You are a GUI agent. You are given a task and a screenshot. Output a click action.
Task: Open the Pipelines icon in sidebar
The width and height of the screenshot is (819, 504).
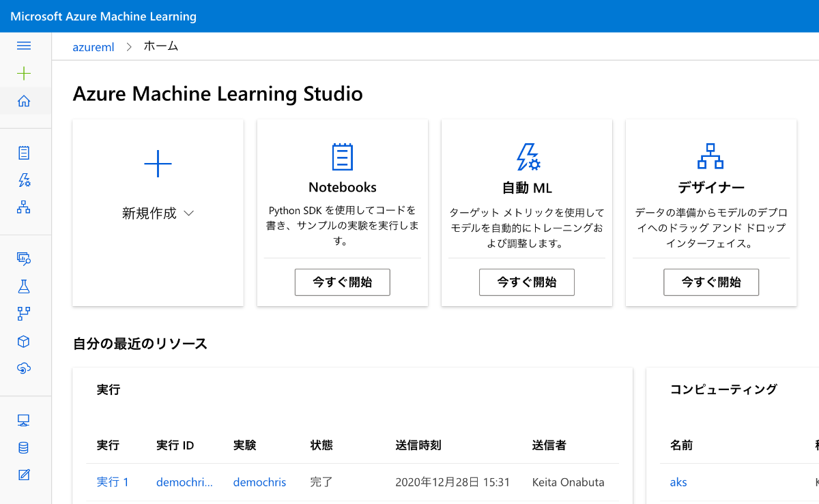(24, 314)
